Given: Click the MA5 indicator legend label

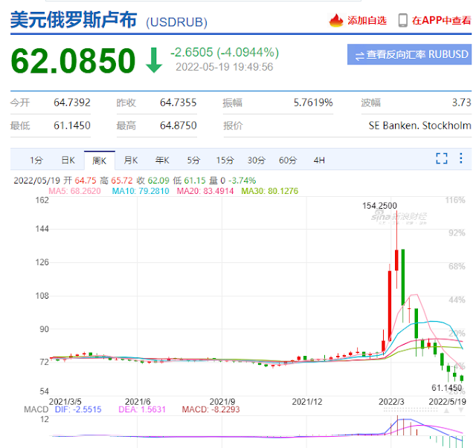Looking at the screenshot, I should click(74, 191).
